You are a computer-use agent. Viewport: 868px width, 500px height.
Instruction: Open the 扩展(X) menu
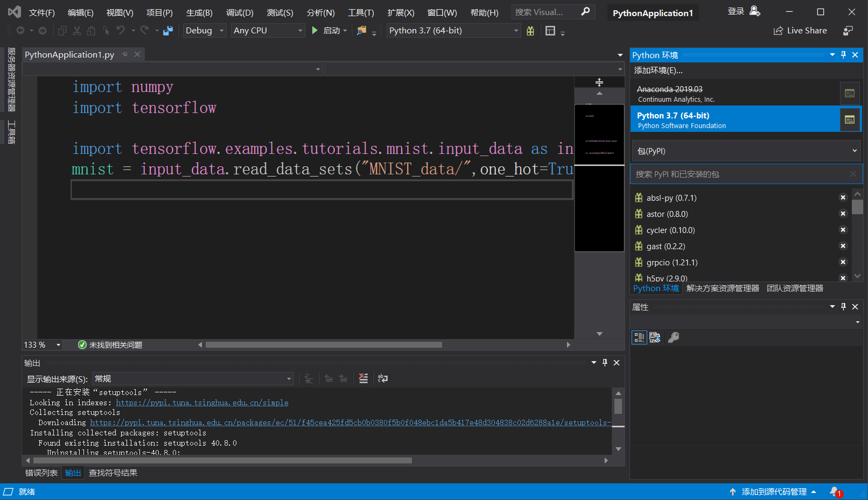[x=401, y=12]
